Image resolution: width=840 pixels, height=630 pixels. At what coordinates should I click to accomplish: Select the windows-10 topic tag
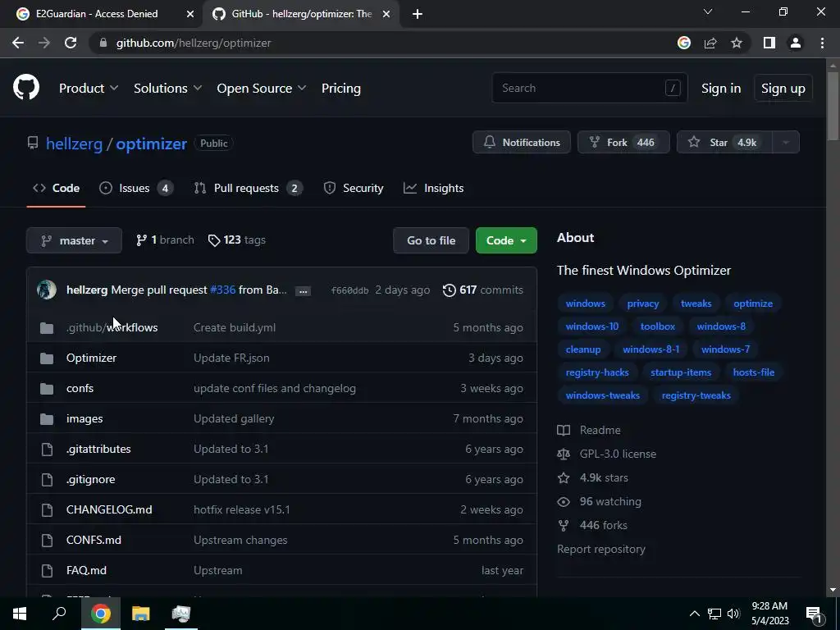(592, 326)
